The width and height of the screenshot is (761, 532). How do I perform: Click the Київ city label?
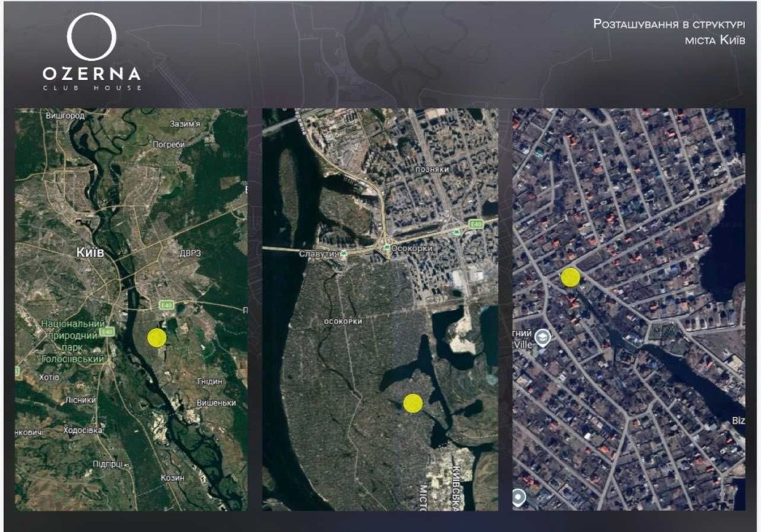[91, 253]
